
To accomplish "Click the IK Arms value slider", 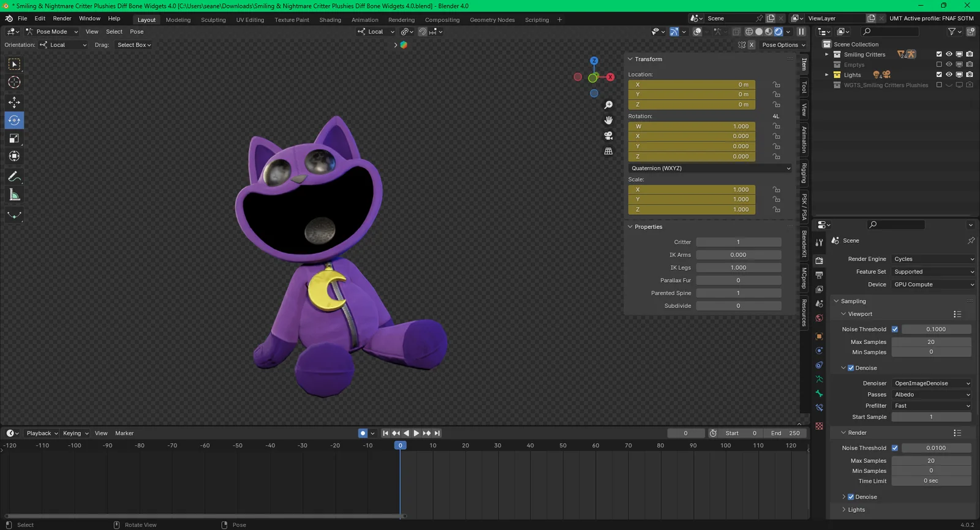I will pyautogui.click(x=738, y=255).
